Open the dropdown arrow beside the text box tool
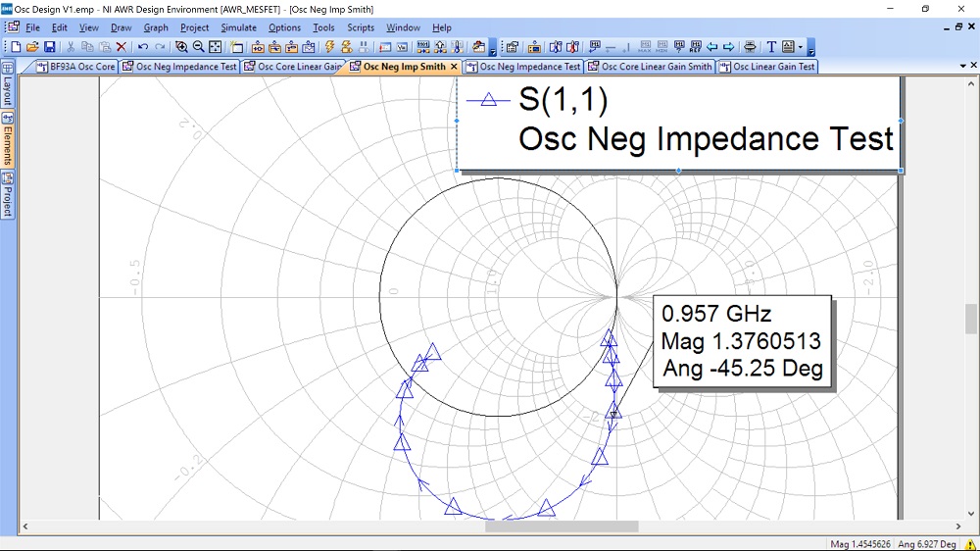Viewport: 980px width, 551px height. click(802, 46)
